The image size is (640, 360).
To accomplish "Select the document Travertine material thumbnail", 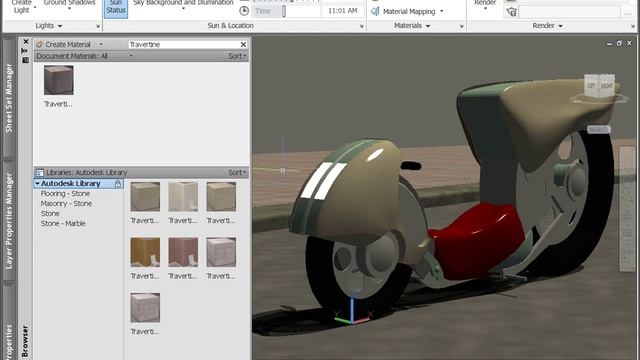I will (x=58, y=80).
